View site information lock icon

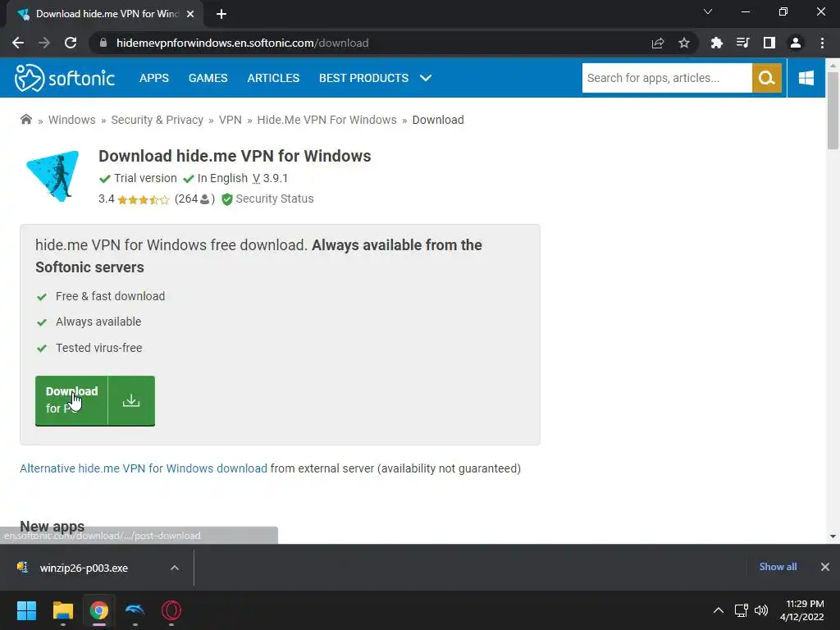click(103, 43)
